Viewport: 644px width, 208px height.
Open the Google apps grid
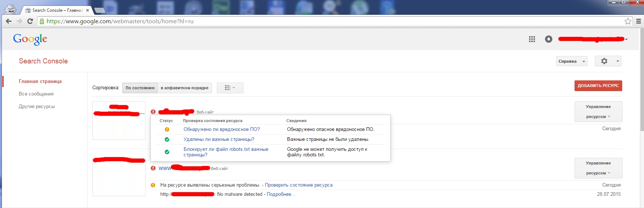(532, 39)
